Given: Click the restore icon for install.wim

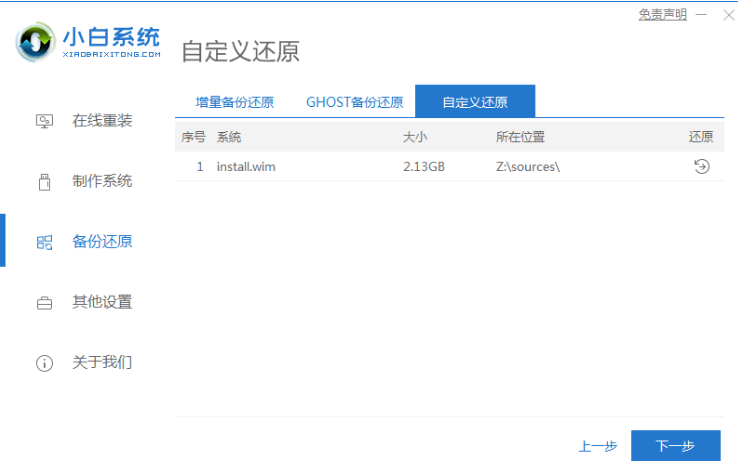Looking at the screenshot, I should (701, 167).
